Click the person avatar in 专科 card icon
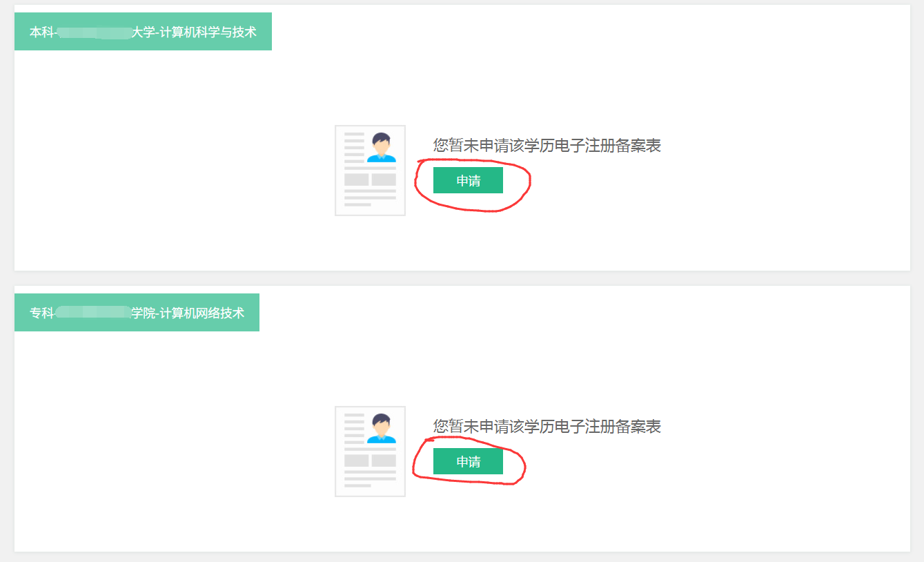 tap(381, 428)
